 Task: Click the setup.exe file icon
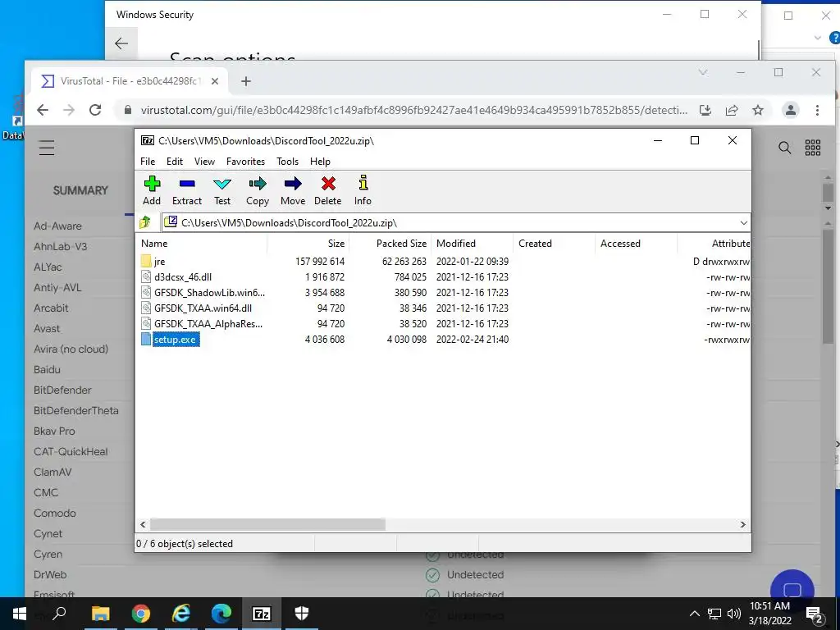146,339
